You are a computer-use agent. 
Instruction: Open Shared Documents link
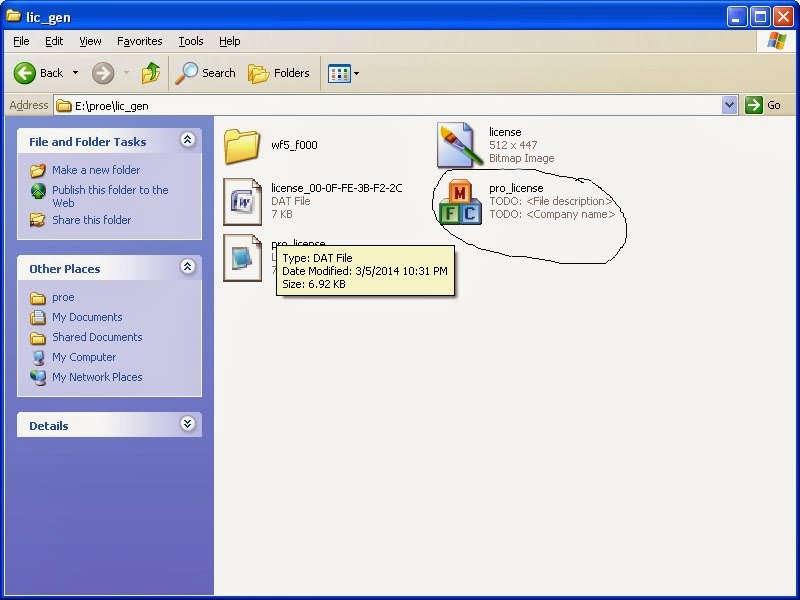(x=97, y=337)
